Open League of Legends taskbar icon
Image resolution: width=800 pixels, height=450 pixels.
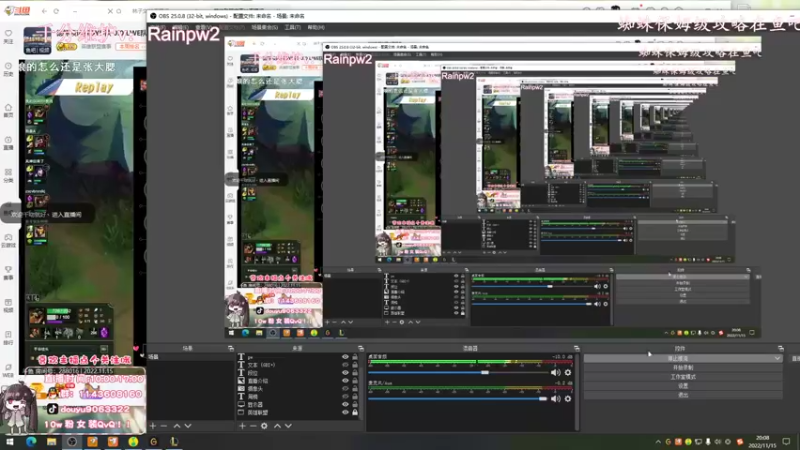174,442
